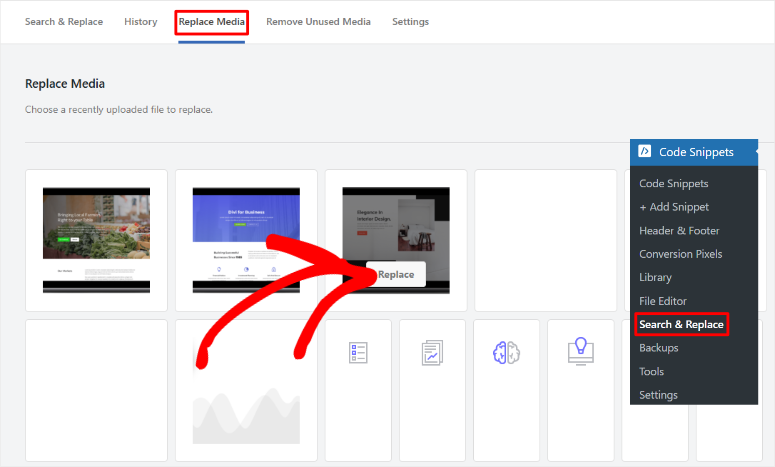Open Header & Footer menu item
The width and height of the screenshot is (775, 467).
tap(679, 231)
